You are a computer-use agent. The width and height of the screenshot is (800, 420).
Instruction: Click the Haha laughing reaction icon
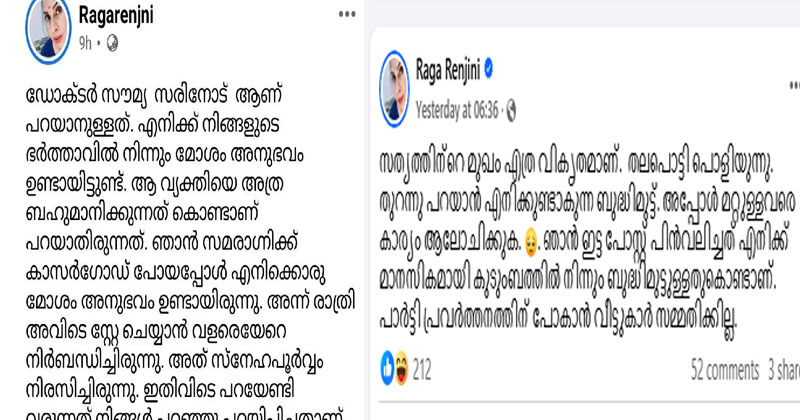(402, 368)
